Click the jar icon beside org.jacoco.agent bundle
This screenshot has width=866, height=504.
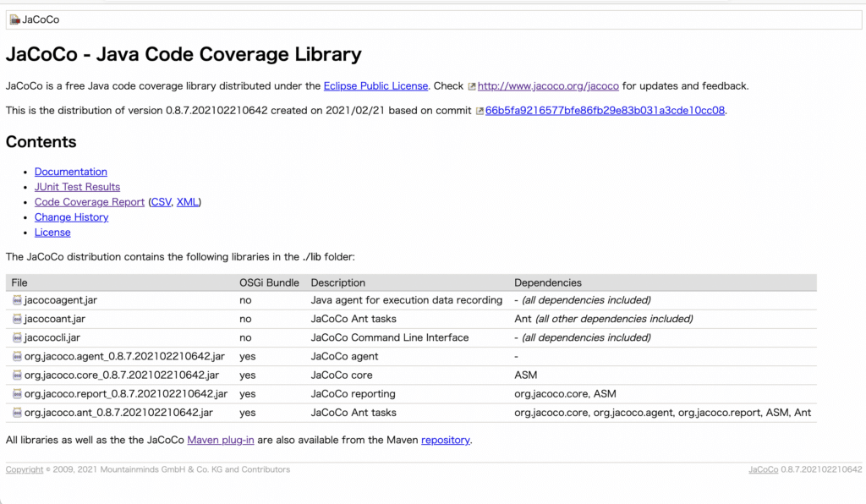17,356
